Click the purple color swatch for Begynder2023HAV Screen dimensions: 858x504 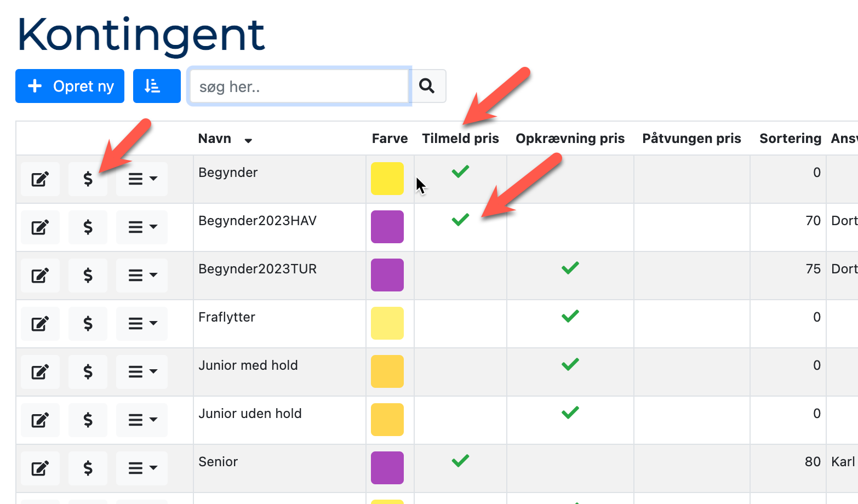tap(387, 227)
